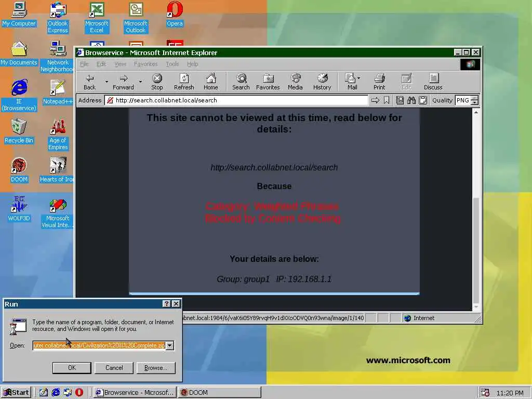
Task: Open My Documents desktop folder
Action: pyautogui.click(x=19, y=54)
